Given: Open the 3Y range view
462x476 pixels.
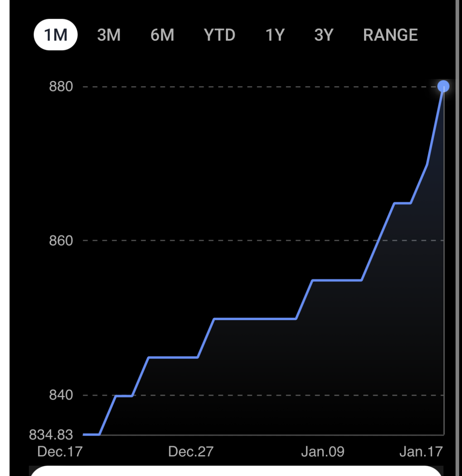Looking at the screenshot, I should coord(323,35).
